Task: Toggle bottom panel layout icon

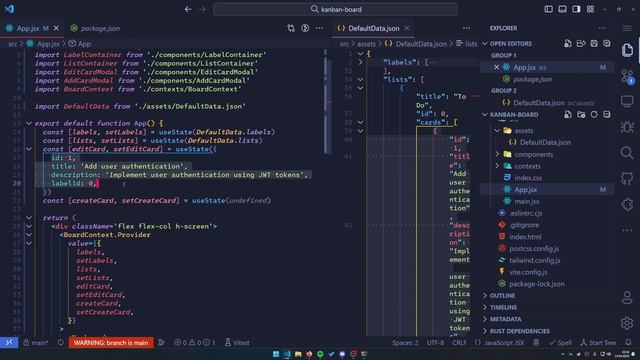Action: click(x=562, y=9)
